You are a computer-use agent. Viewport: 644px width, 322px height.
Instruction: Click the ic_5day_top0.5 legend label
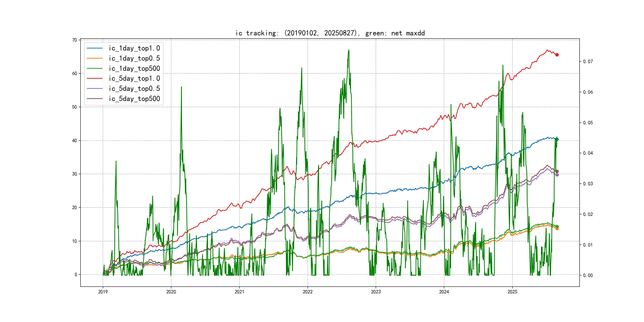134,88
